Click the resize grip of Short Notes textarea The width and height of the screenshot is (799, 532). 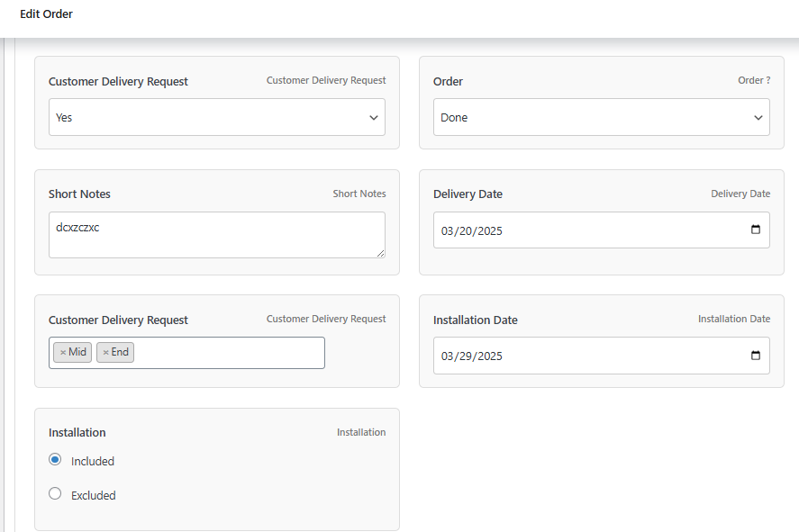tap(380, 253)
